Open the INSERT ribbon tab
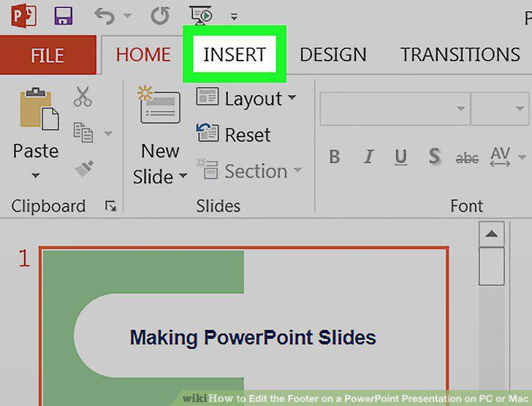532x406 pixels. pos(235,54)
